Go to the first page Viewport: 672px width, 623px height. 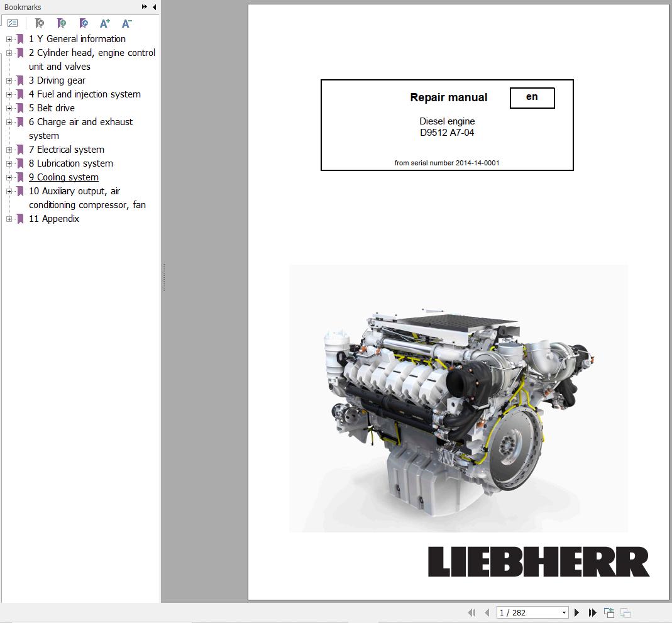coord(472,613)
